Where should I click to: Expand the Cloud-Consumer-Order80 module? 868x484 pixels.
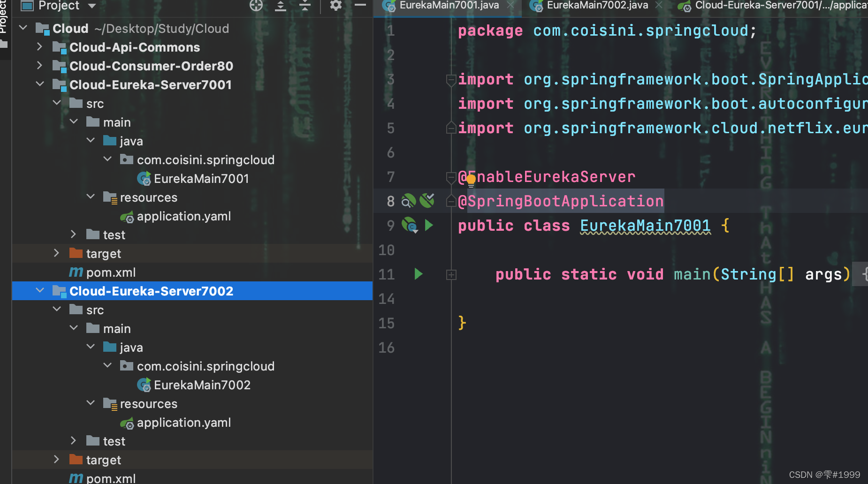click(40, 66)
